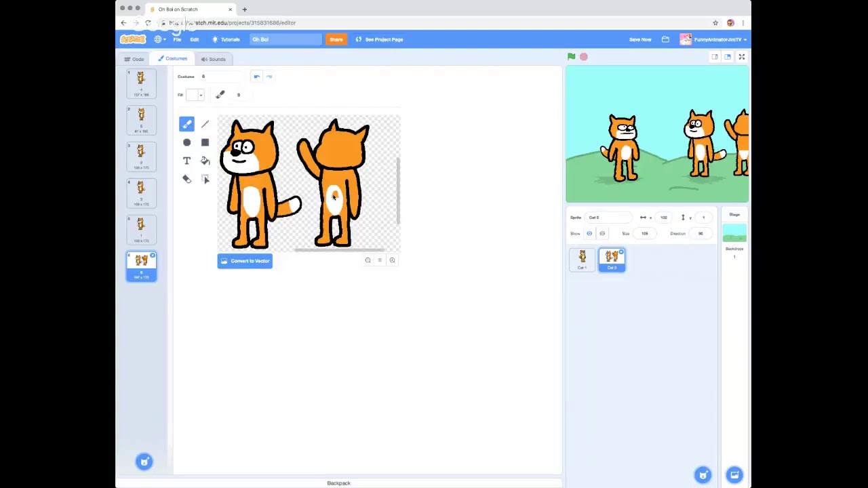Show the sprite using the eye toggle
Image resolution: width=868 pixels, height=488 pixels.
589,234
